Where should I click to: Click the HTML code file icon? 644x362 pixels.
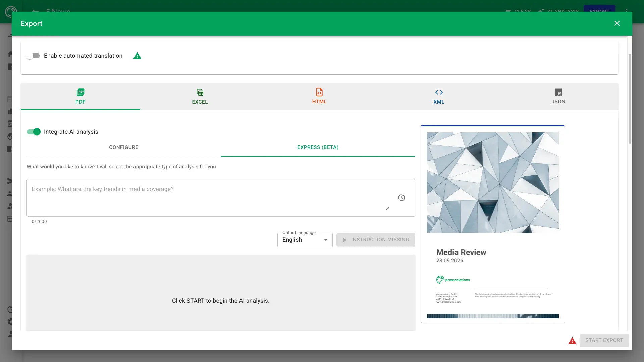click(319, 92)
